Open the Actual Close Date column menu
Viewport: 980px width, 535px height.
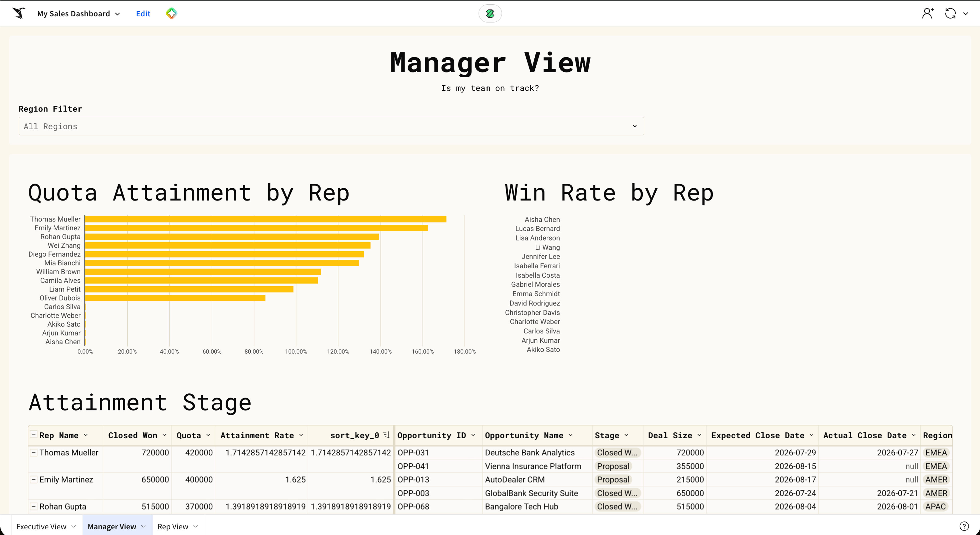pyautogui.click(x=914, y=435)
